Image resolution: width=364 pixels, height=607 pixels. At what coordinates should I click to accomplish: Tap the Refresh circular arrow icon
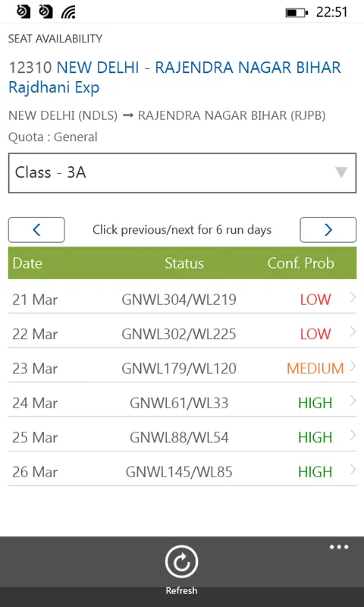pos(181,561)
